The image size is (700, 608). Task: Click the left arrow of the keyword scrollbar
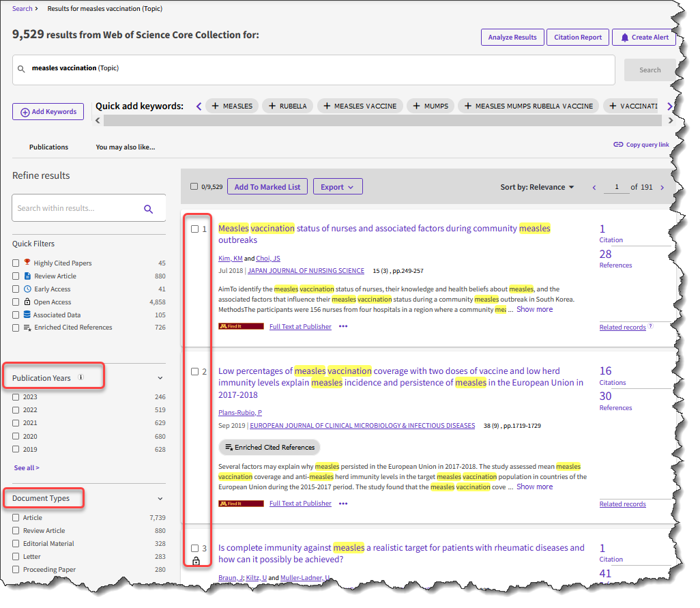98,121
